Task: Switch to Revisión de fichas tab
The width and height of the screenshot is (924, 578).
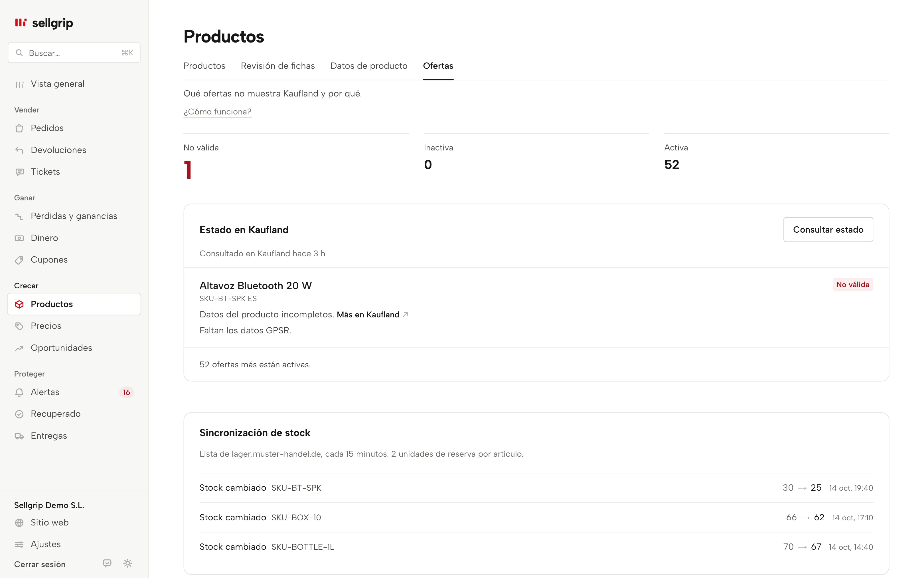Action: [277, 66]
